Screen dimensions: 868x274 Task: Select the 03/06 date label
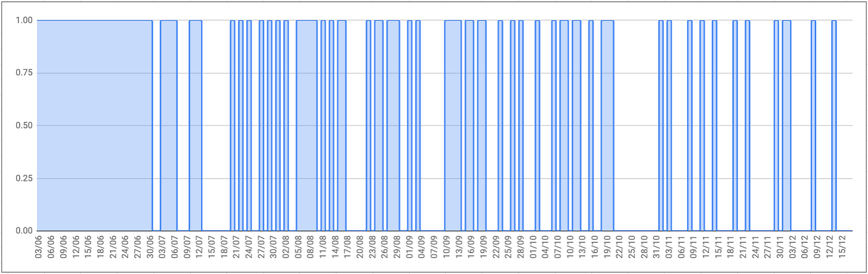(39, 247)
